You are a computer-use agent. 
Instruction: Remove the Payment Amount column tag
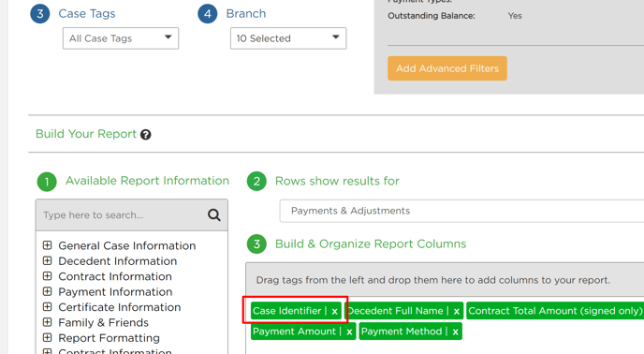pos(349,332)
